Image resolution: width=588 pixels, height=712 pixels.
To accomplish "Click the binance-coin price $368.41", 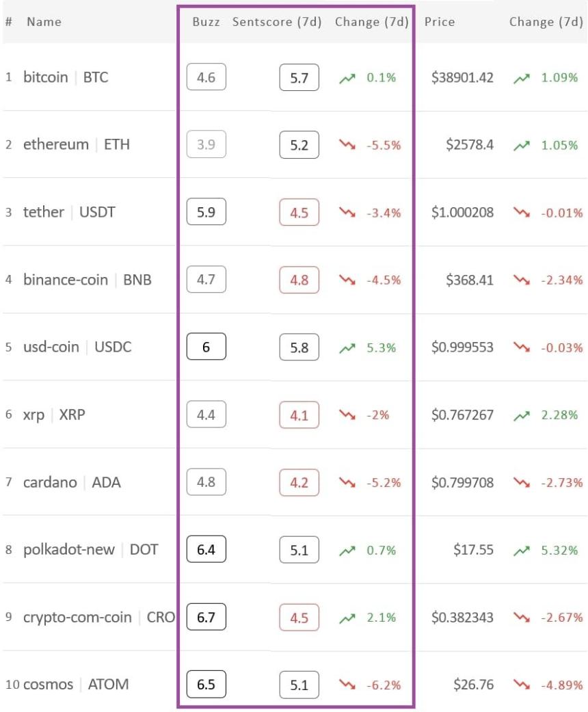I will (x=470, y=280).
